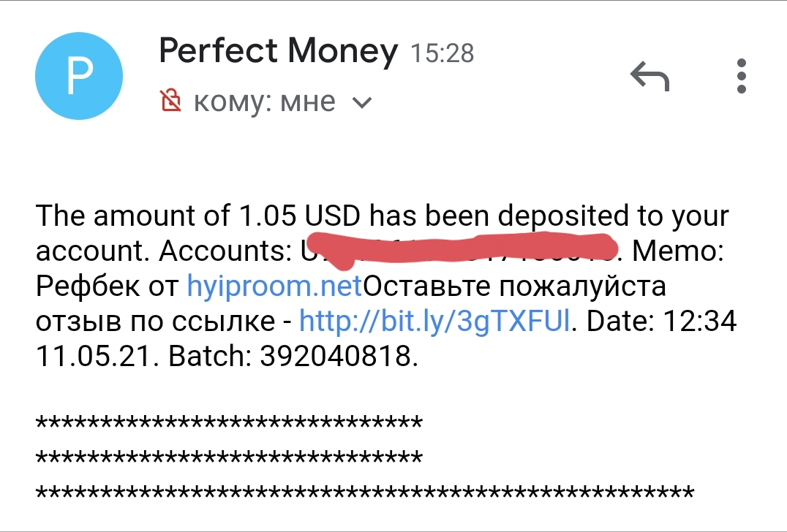Image resolution: width=787 pixels, height=532 pixels.
Task: Tap the second row of asterisks
Action: click(x=229, y=458)
